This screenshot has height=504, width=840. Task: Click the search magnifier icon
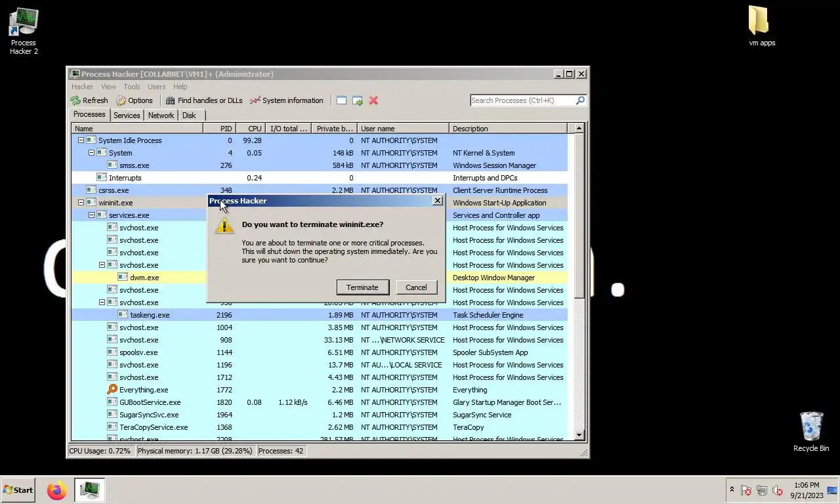[580, 100]
